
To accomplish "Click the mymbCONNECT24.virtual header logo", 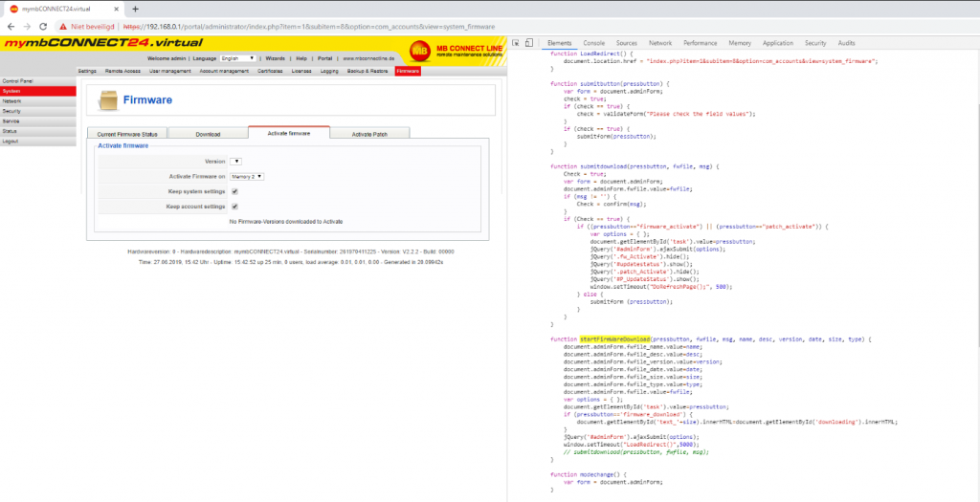I will tap(103, 42).
